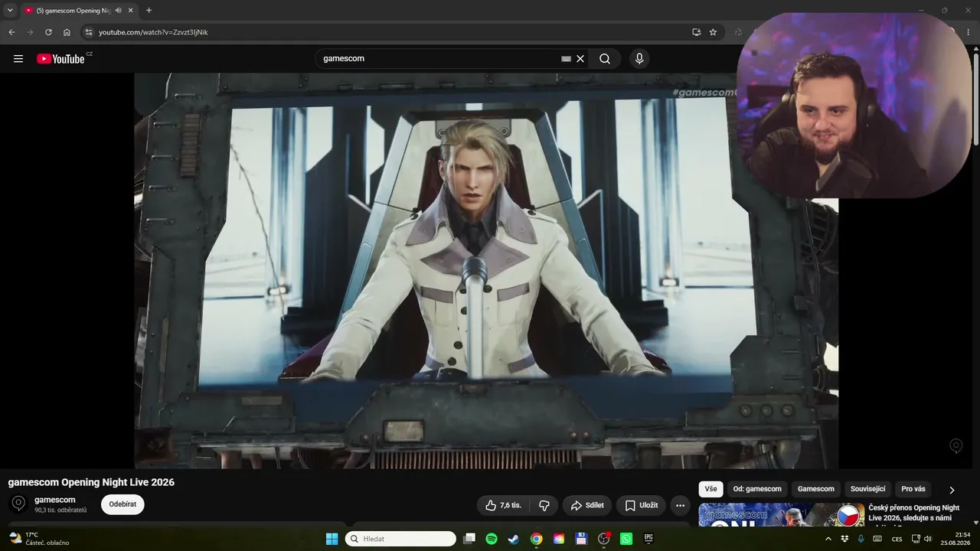
Task: Save the video with Uložit
Action: click(641, 505)
